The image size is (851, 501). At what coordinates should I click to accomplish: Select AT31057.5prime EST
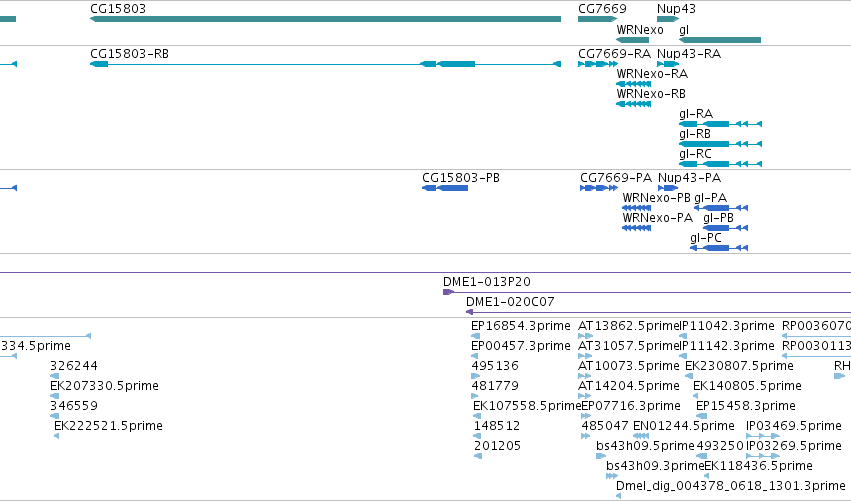pos(628,346)
